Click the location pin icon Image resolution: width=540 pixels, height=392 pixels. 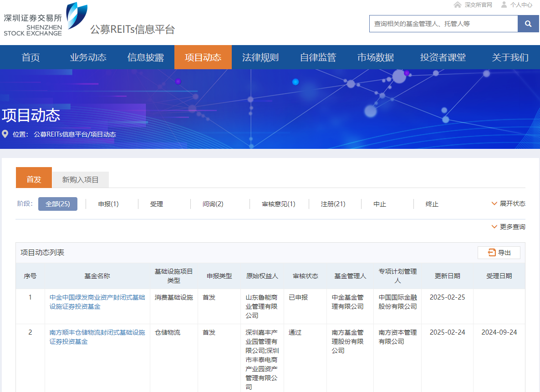coord(5,134)
